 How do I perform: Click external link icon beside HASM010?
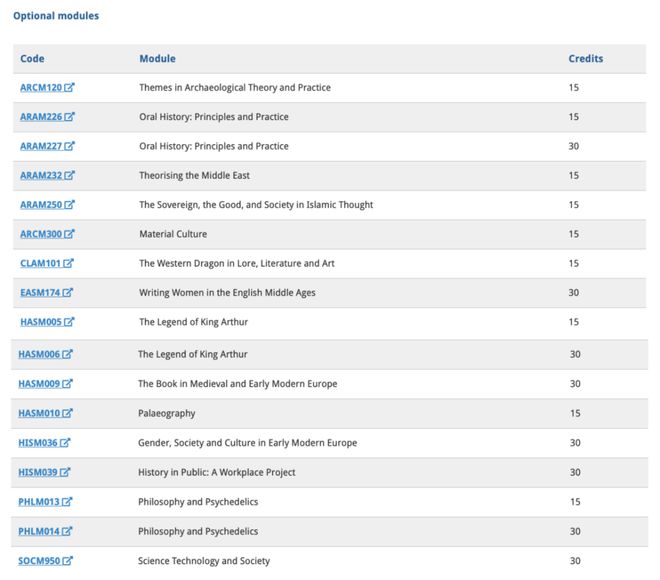tap(68, 413)
